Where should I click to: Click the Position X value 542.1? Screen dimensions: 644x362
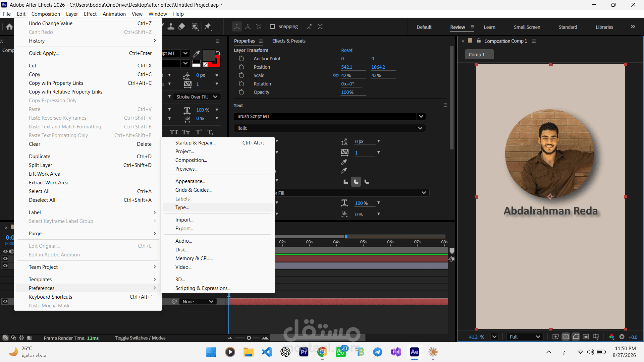[x=346, y=67]
